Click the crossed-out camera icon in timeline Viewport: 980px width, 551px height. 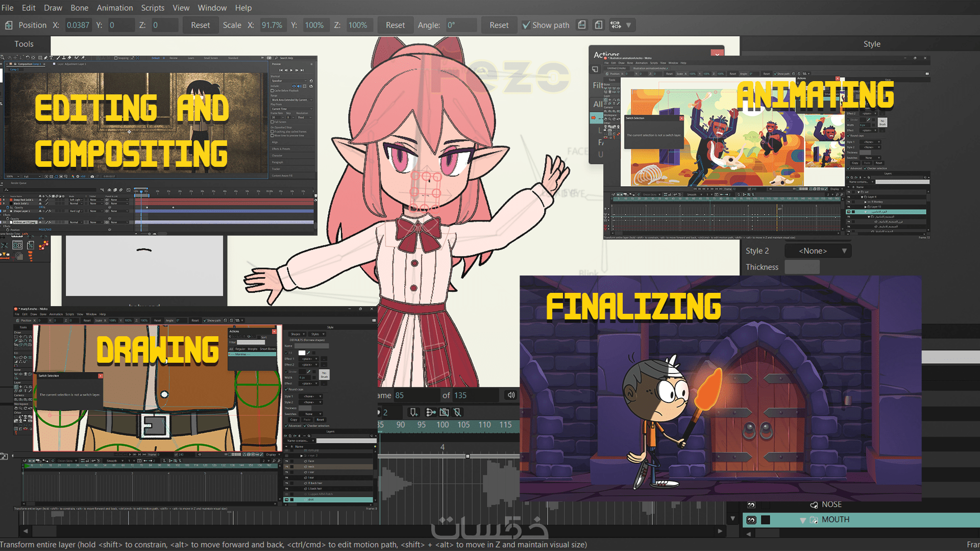(x=444, y=412)
